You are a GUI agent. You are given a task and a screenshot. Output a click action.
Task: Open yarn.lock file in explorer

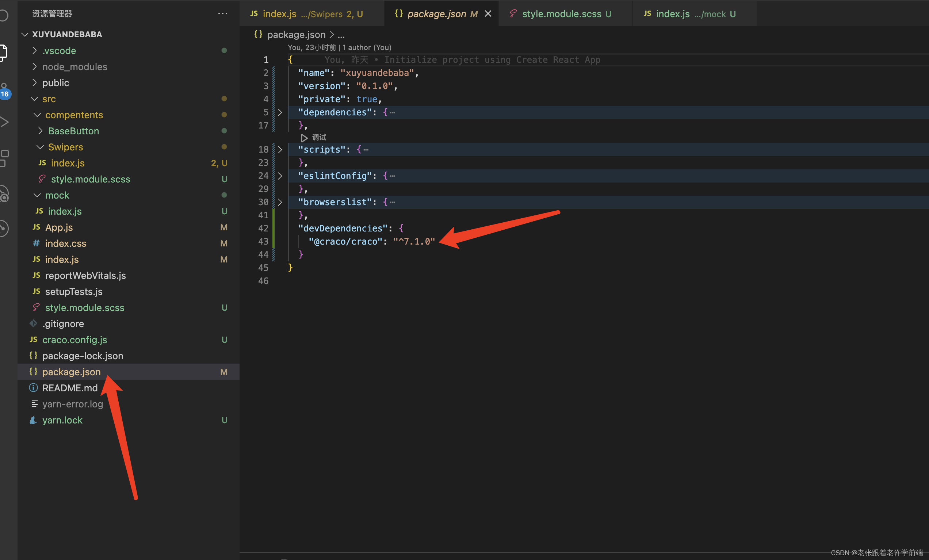point(62,420)
